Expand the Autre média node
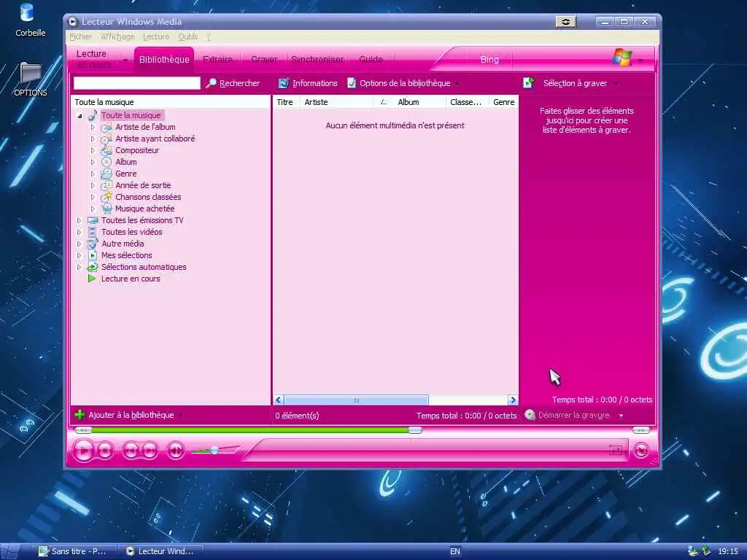This screenshot has width=747, height=560. [79, 244]
